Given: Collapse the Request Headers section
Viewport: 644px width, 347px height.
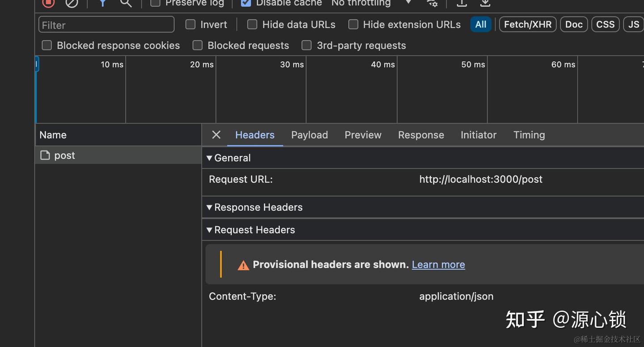Looking at the screenshot, I should pyautogui.click(x=209, y=230).
